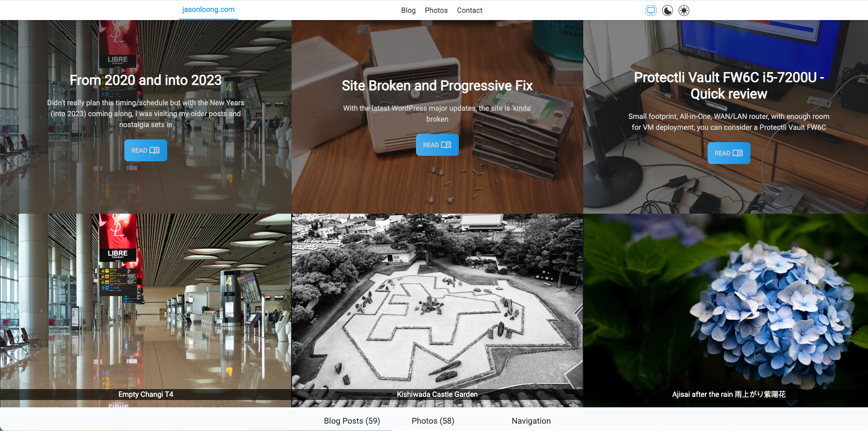This screenshot has width=868, height=431.
Task: Switch to the Photos (58) tab
Action: click(432, 421)
